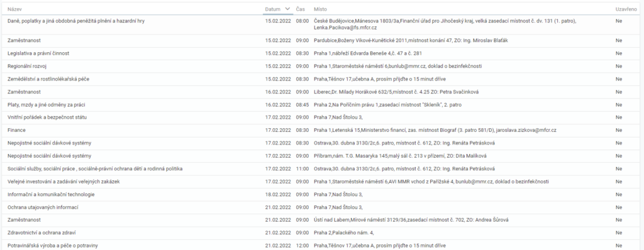Open Platy, mzdy a jiné odměny entry

322,105
